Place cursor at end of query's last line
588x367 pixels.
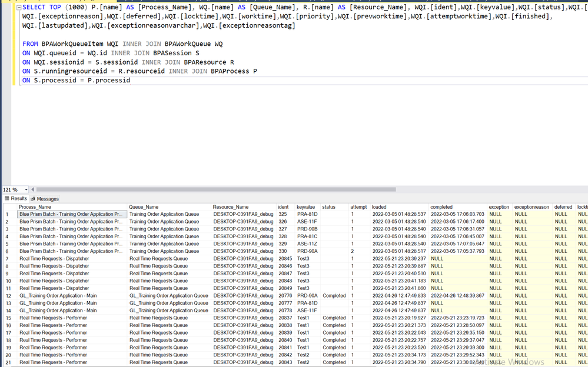131,81
